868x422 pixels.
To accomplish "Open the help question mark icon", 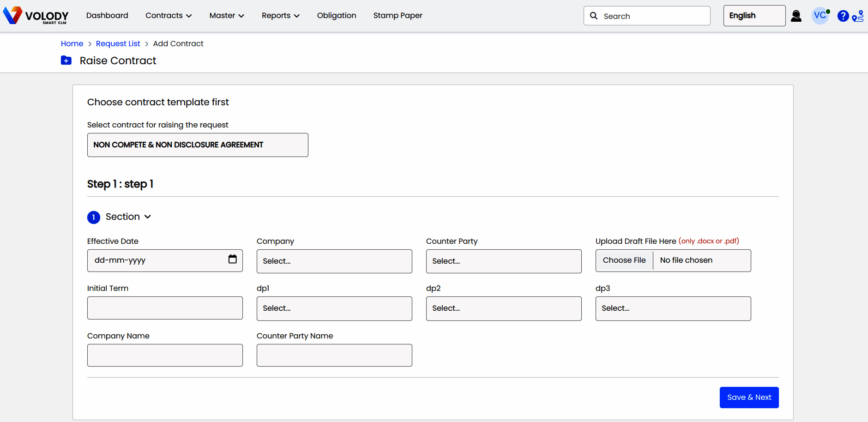I will click(843, 16).
